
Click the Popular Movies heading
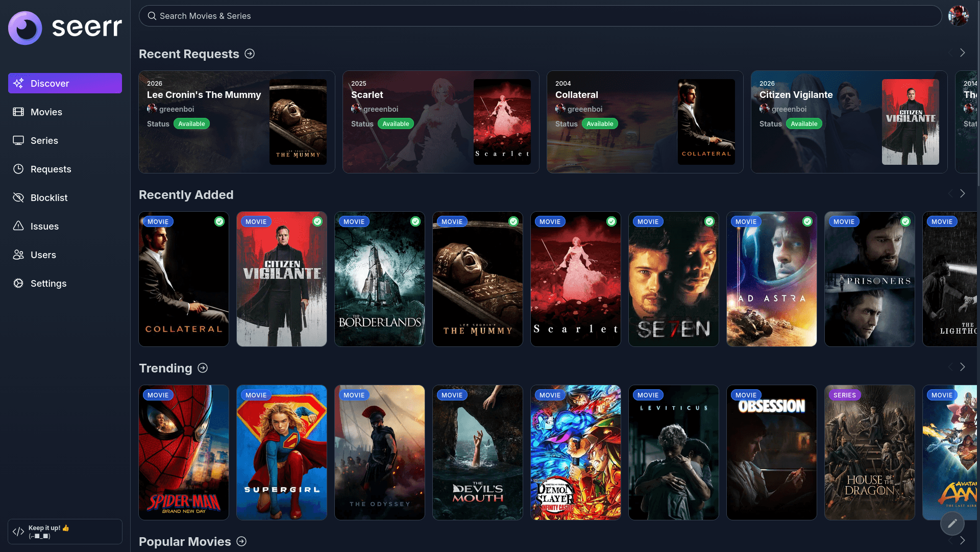pos(185,541)
